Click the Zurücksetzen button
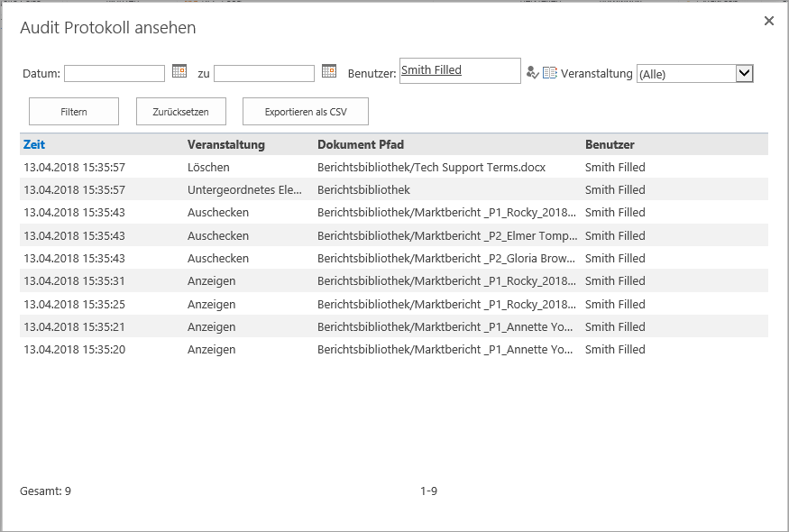Viewport: 789px width, 532px height. [x=180, y=111]
